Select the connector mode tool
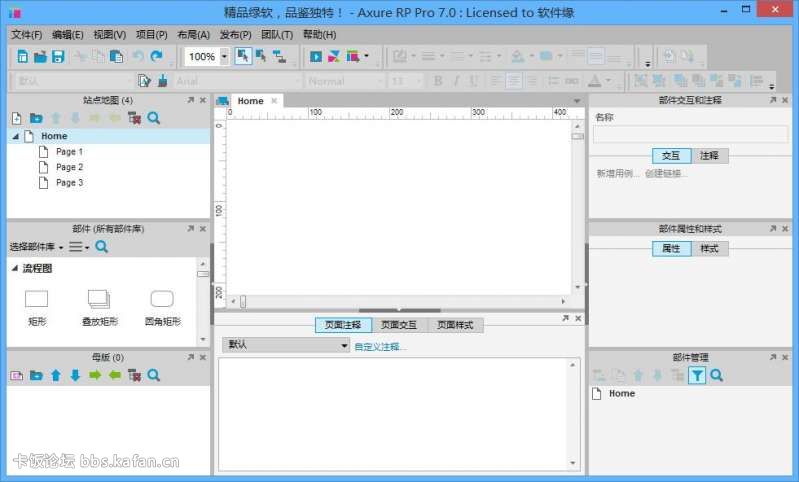799x482 pixels. [x=279, y=57]
